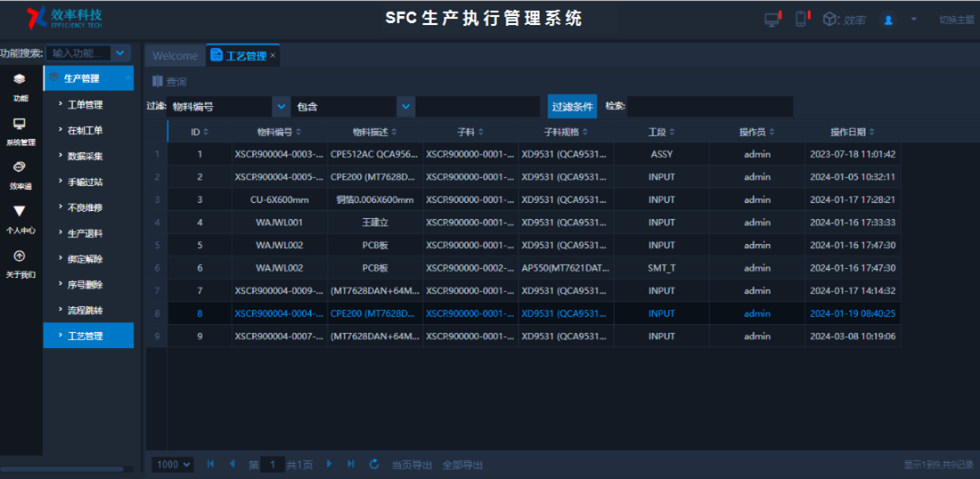Collapse the 生产管理 menu group

tap(88, 78)
